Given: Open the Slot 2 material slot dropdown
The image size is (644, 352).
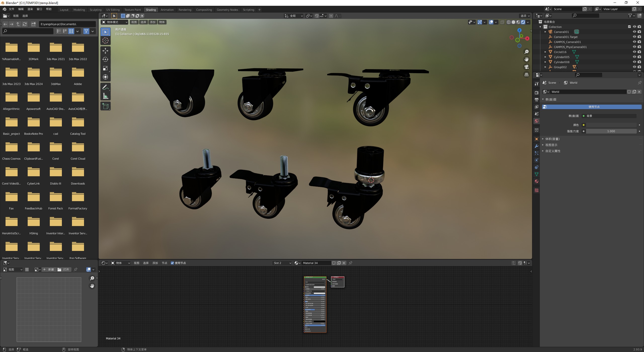Looking at the screenshot, I should pos(282,263).
